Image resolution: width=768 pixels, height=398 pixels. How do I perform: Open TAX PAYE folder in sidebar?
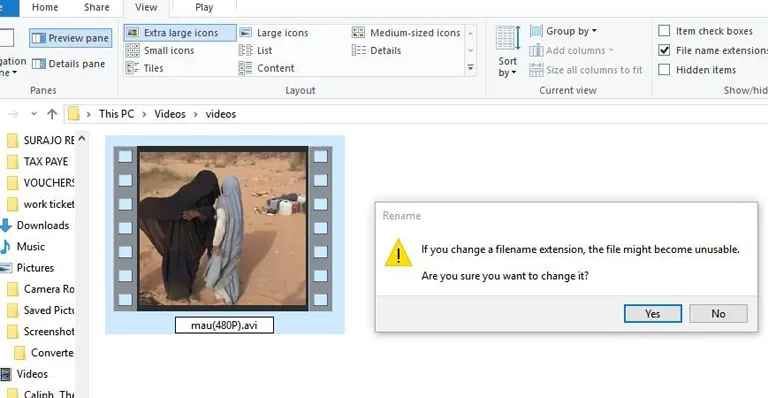click(x=38, y=162)
